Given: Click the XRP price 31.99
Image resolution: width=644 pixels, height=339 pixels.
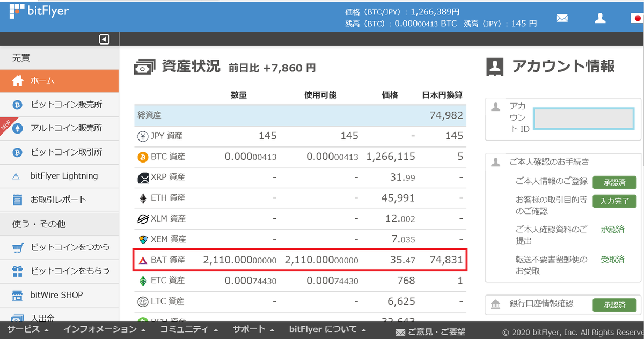Looking at the screenshot, I should pos(402,178).
